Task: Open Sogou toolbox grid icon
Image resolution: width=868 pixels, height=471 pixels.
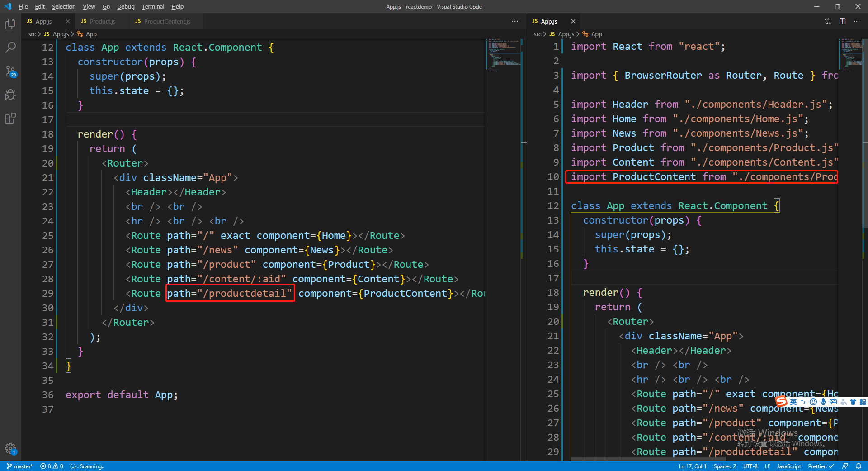Action: click(x=863, y=402)
